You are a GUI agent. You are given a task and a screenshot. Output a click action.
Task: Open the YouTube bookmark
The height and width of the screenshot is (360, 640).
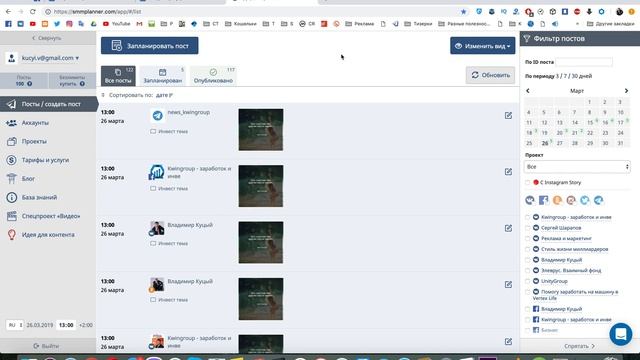click(117, 24)
